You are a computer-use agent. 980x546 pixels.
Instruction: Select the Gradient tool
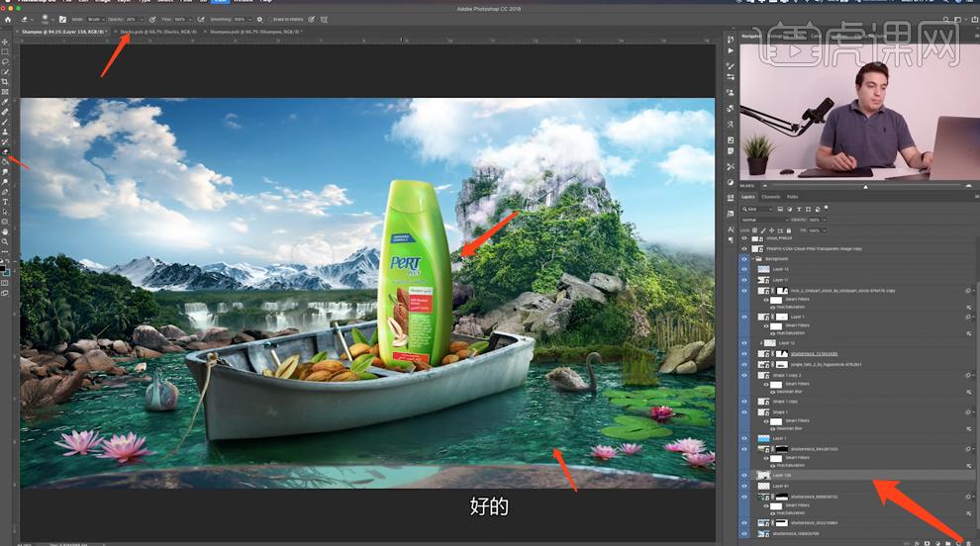tap(5, 161)
